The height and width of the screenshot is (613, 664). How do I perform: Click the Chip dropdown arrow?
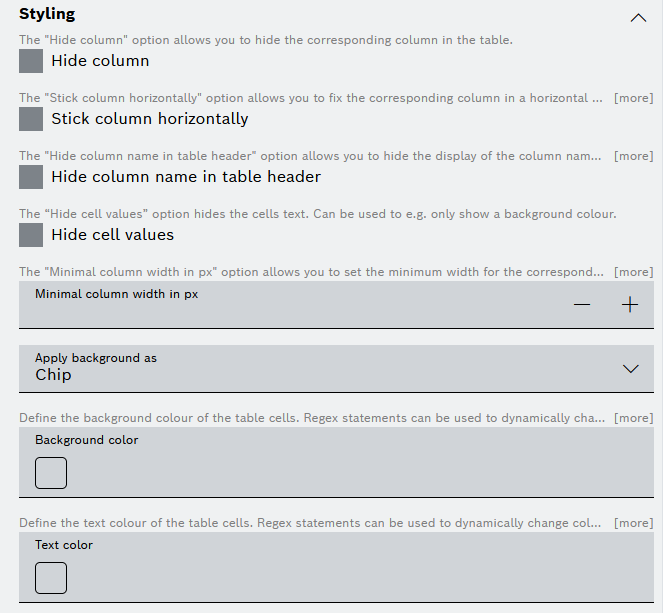click(x=630, y=368)
